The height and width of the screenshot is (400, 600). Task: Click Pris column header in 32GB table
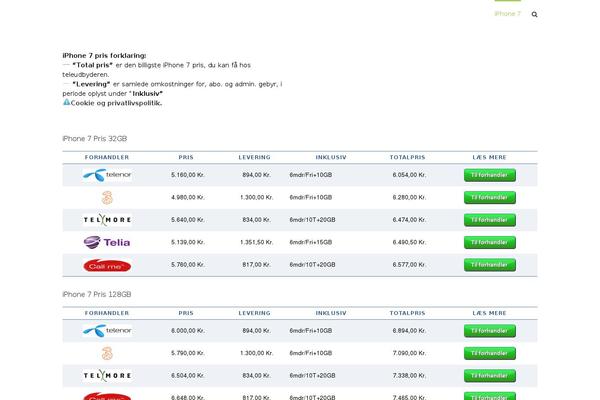(186, 157)
